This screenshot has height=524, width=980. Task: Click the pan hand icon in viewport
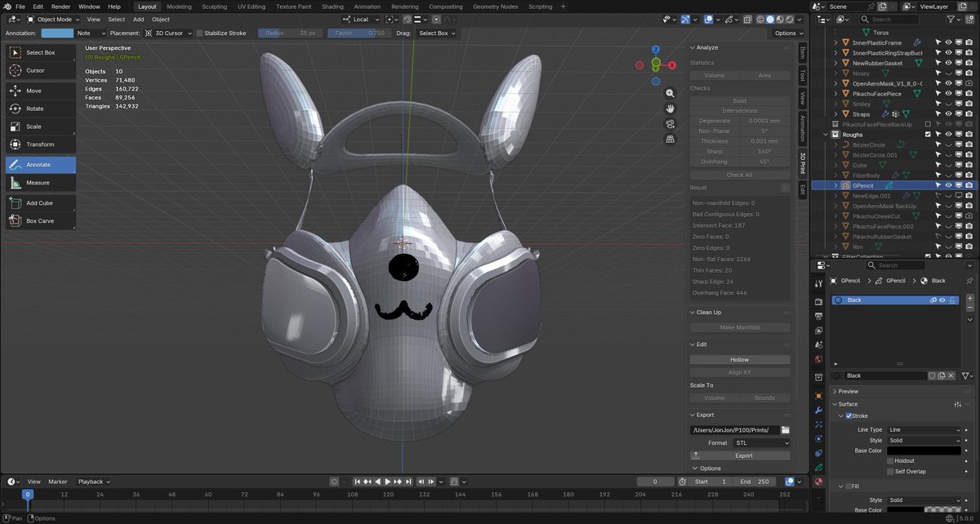click(670, 109)
